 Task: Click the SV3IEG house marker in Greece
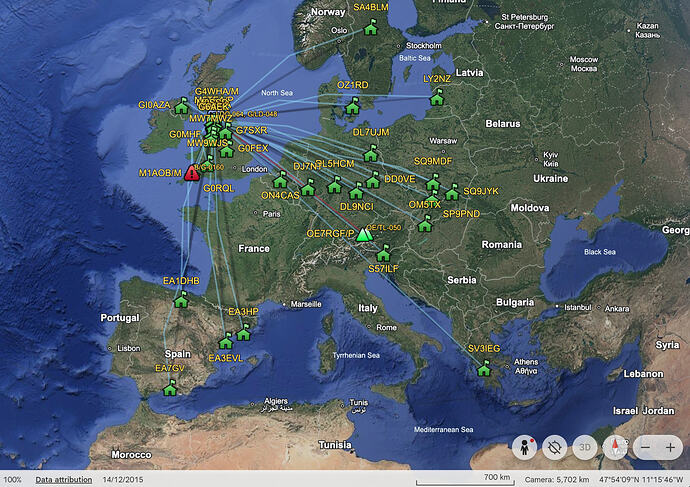coord(484,369)
